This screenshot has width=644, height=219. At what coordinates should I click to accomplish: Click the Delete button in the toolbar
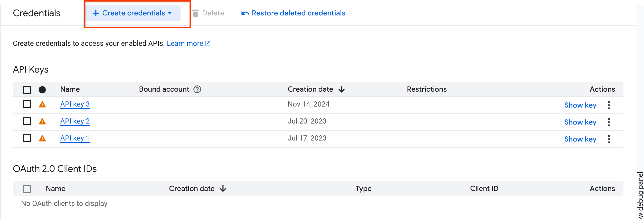click(208, 13)
